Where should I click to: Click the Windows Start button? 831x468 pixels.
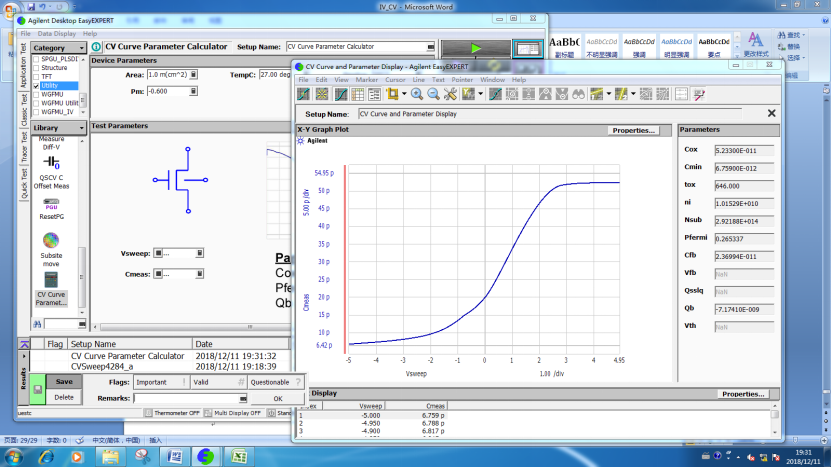pyautogui.click(x=14, y=456)
